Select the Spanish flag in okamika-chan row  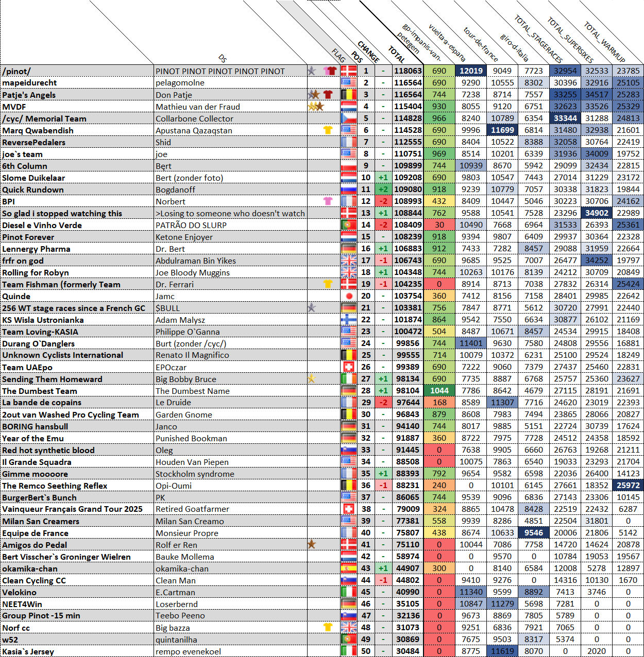click(349, 568)
